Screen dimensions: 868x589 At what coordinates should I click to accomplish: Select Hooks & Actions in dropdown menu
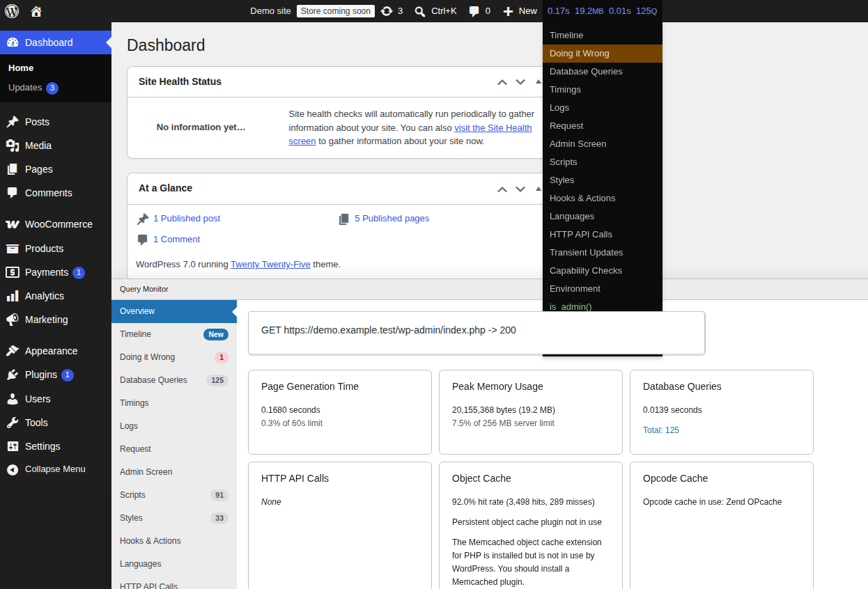click(603, 198)
